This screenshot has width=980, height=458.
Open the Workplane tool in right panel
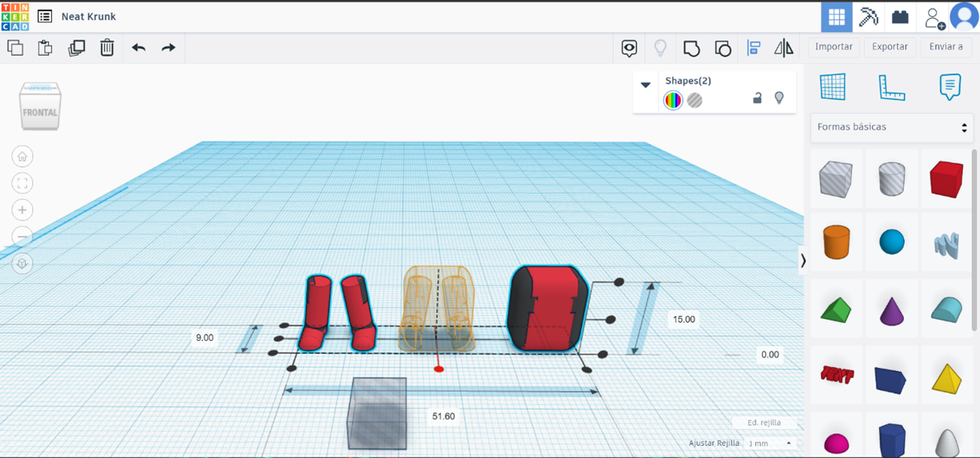834,87
